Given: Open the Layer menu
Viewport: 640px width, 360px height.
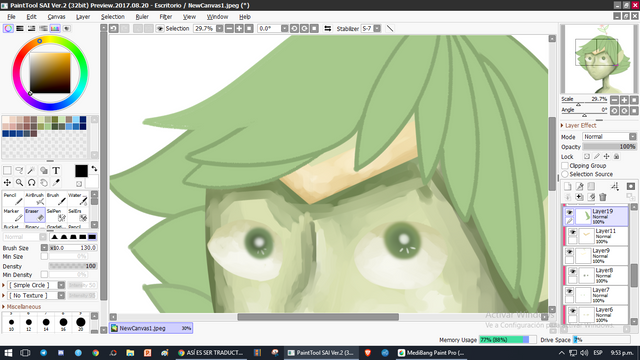Looking at the screenshot, I should 83,17.
